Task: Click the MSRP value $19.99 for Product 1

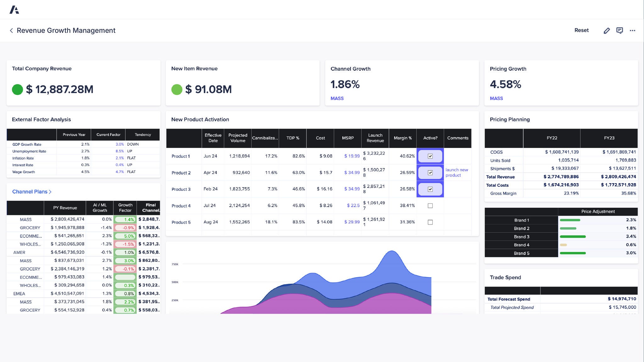Action: coord(352,156)
